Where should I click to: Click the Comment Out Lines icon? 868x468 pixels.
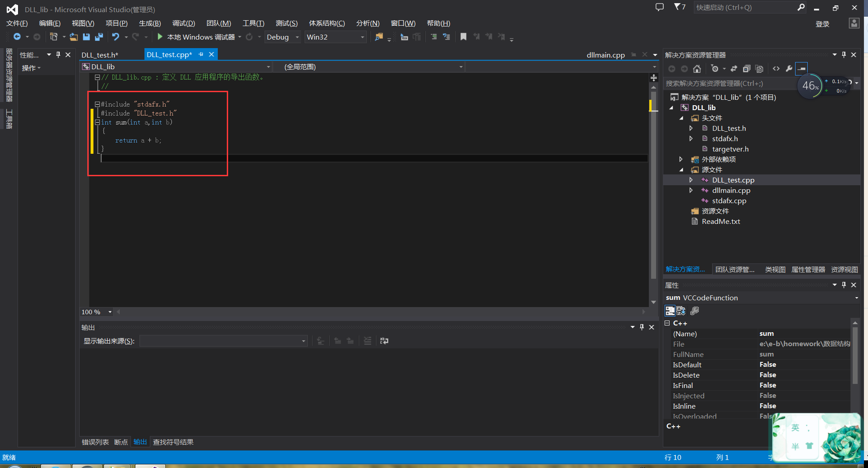(x=434, y=37)
